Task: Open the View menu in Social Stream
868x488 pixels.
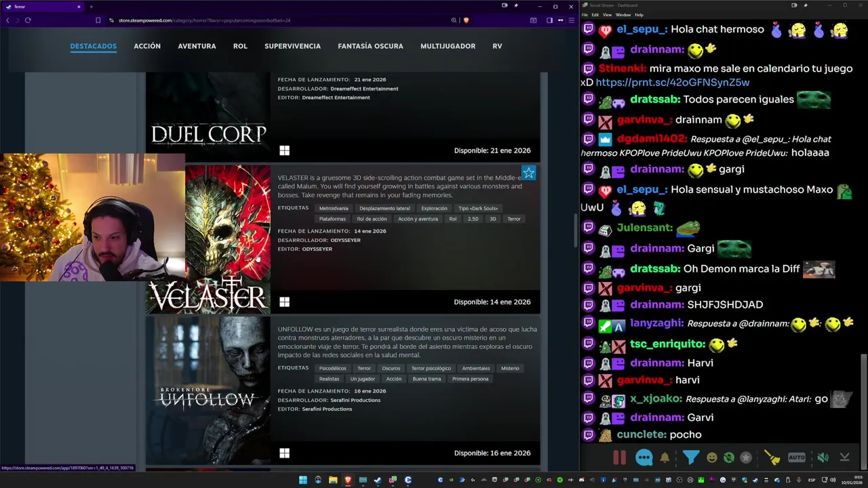Action: click(607, 15)
